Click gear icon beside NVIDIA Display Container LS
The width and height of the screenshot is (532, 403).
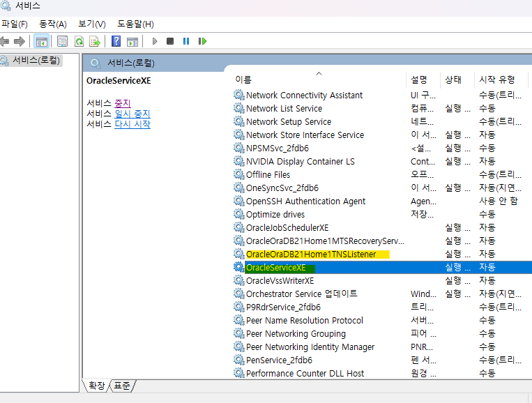(x=239, y=162)
